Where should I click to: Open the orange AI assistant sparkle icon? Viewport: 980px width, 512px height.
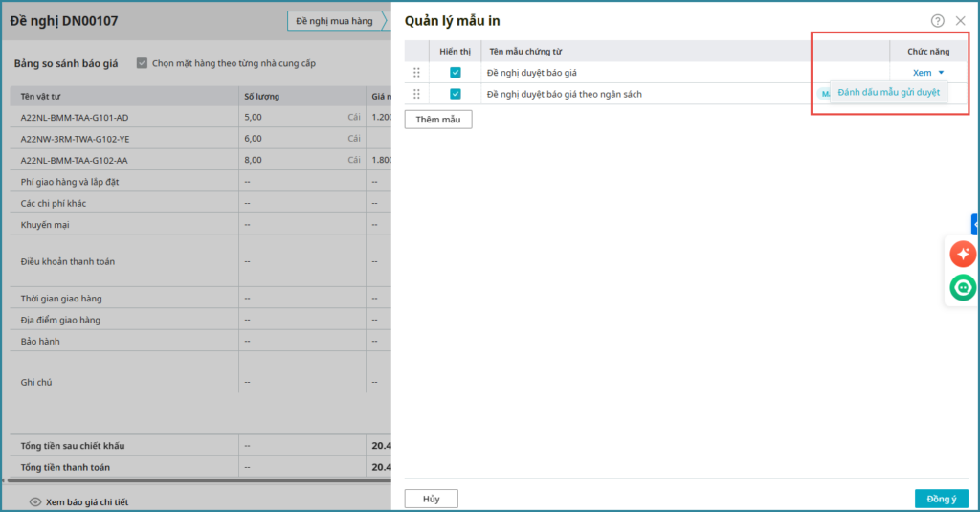click(x=963, y=254)
